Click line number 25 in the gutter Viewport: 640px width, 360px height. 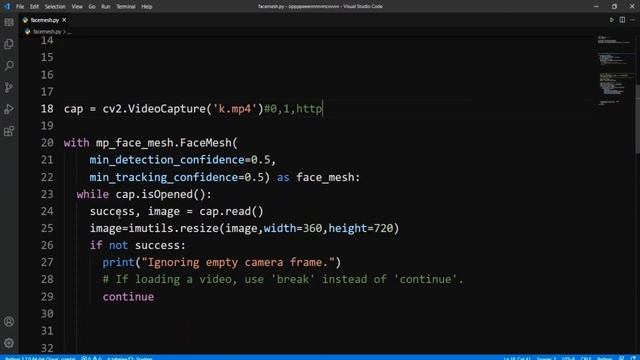(x=47, y=228)
